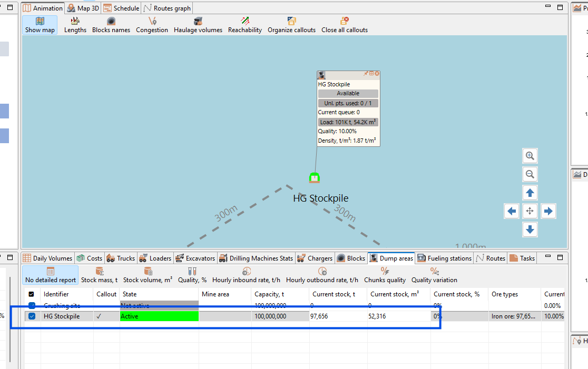Switch to the Animation tab
Image resolution: width=588 pixels, height=369 pixels.
43,8
